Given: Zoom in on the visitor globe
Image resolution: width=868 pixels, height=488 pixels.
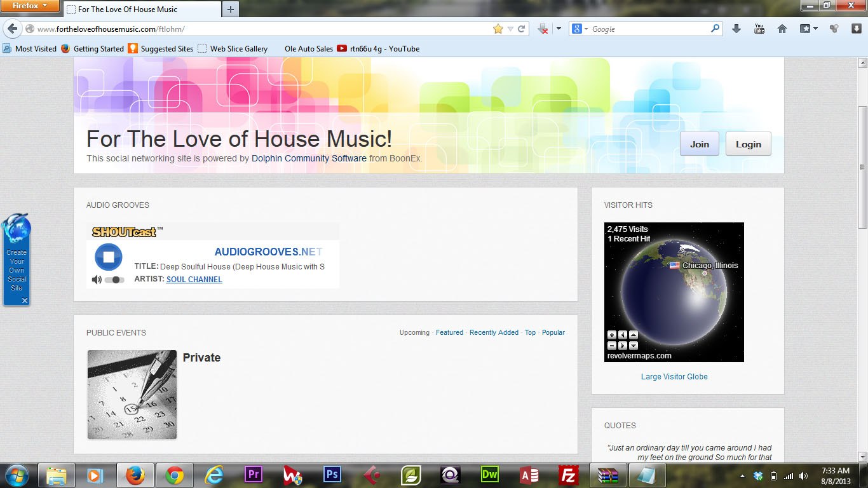Looking at the screenshot, I should [611, 335].
